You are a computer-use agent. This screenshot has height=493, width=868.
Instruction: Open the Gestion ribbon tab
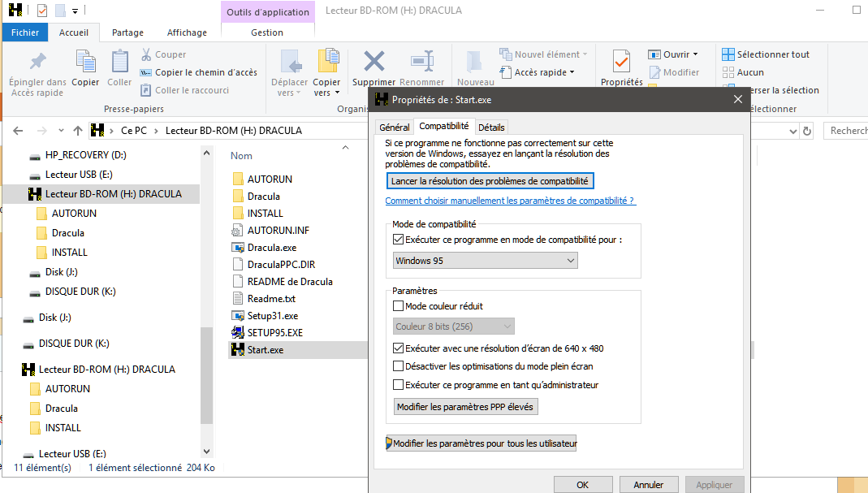pyautogui.click(x=267, y=32)
